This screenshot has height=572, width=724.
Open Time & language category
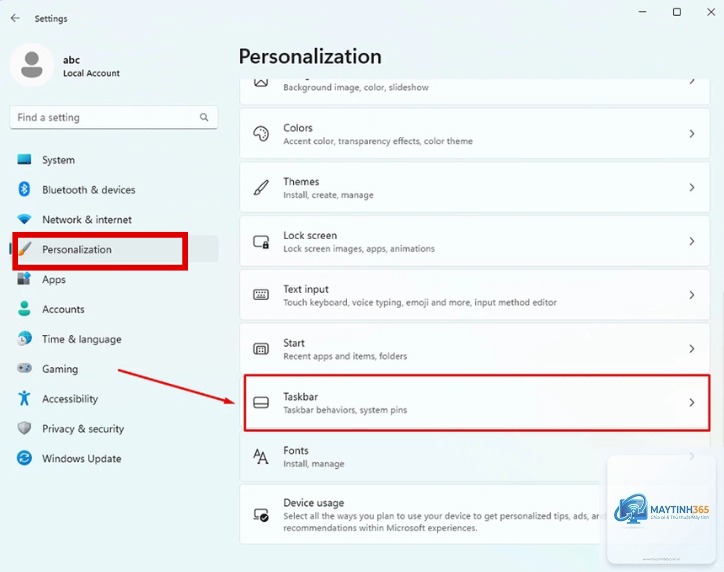[x=114, y=339]
